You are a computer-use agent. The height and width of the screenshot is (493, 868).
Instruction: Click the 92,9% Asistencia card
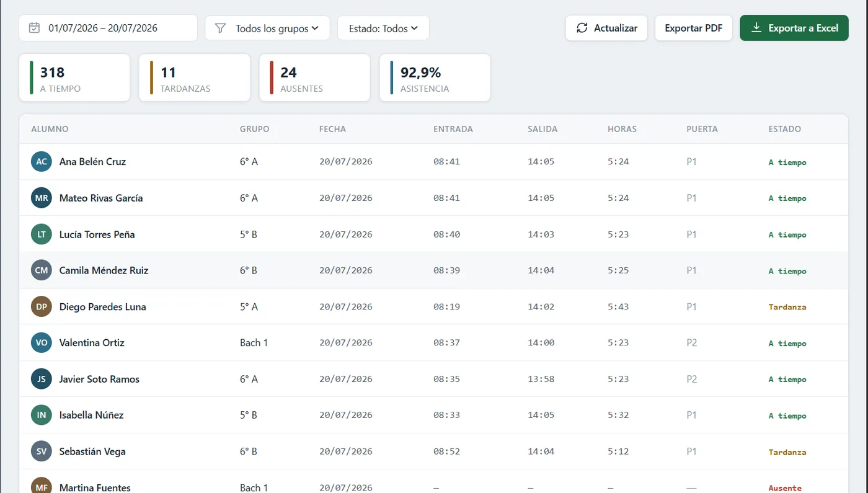tap(435, 78)
